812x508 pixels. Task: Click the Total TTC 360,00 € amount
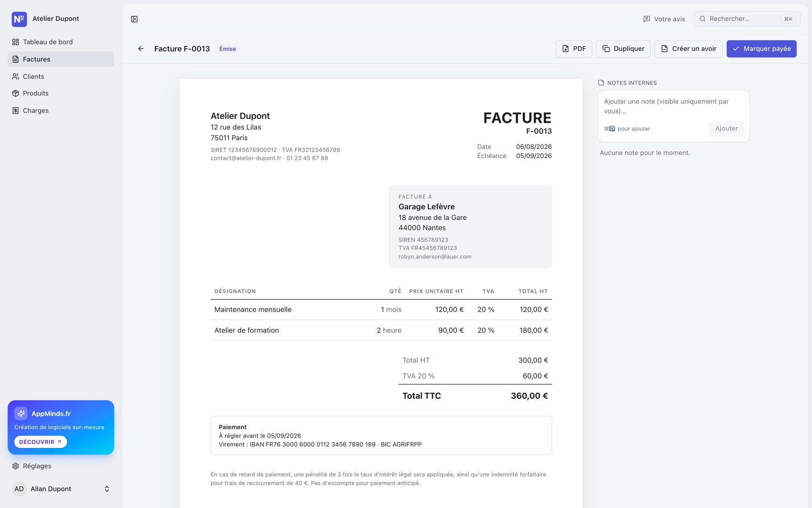pyautogui.click(x=529, y=396)
